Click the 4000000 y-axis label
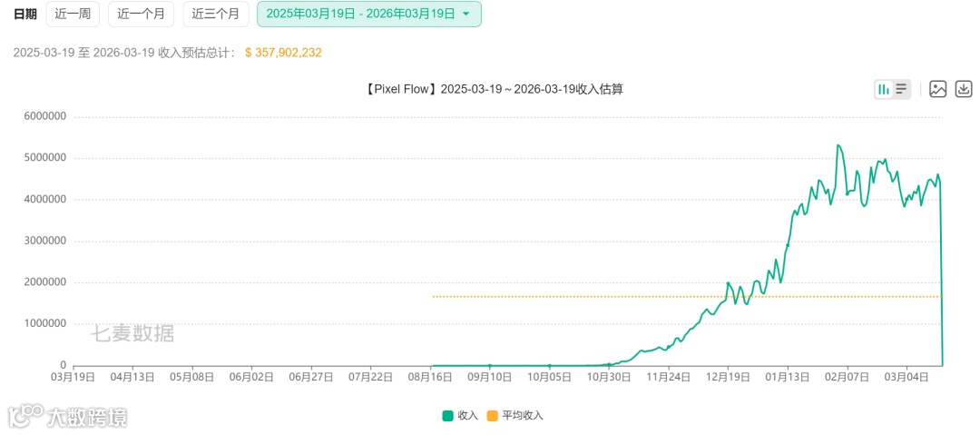 coord(45,200)
